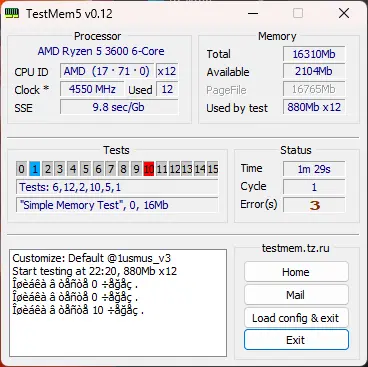Close the TestMem5 window
This screenshot has width=368, height=367.
tap(344, 14)
